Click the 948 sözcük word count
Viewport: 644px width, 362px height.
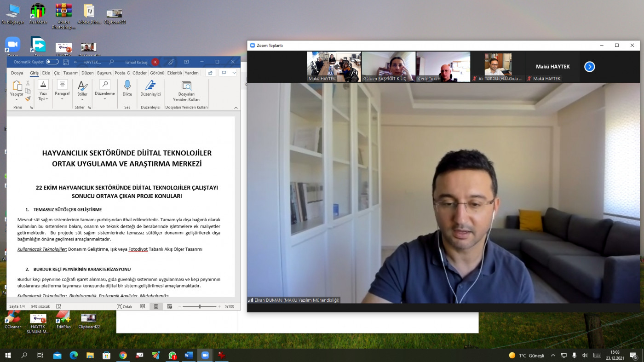[x=40, y=306]
